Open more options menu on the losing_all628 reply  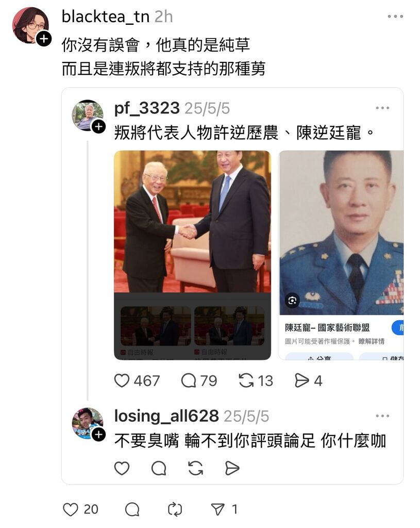point(383,416)
